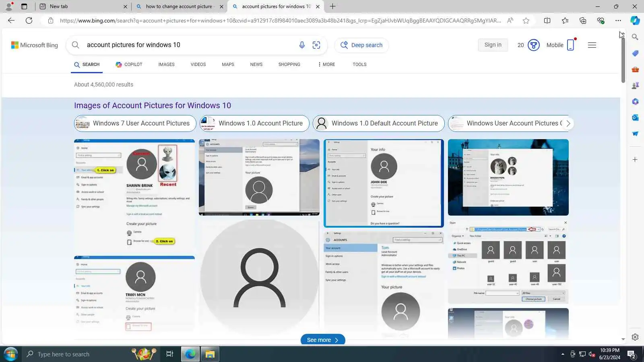Open sidebar settings gear icon
644x362 pixels.
pyautogui.click(x=635, y=337)
